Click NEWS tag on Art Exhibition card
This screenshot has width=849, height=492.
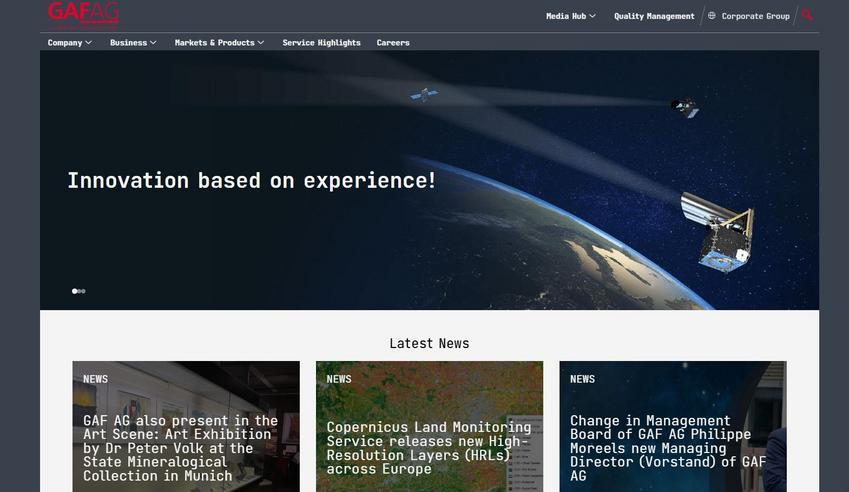coord(95,379)
